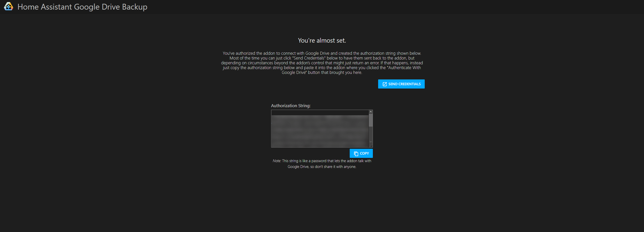Click the resize grip of the authorization textarea
Screen dimensions: 644x232
click(371, 146)
